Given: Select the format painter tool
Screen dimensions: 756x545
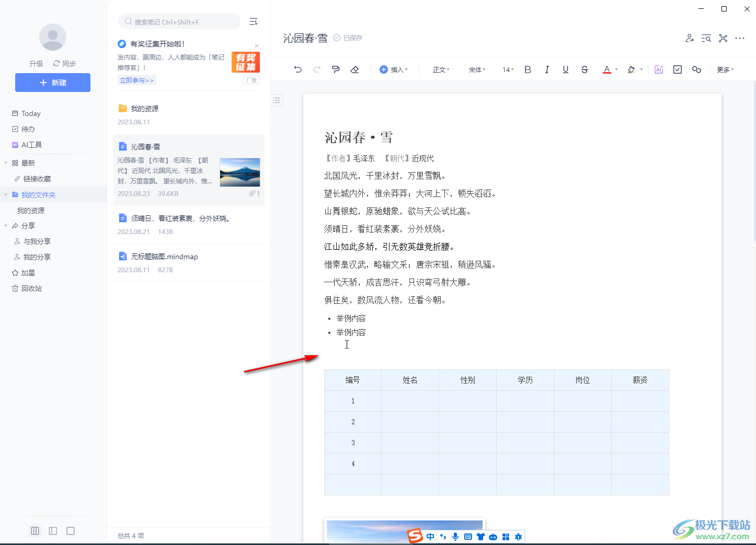Looking at the screenshot, I should (x=336, y=69).
